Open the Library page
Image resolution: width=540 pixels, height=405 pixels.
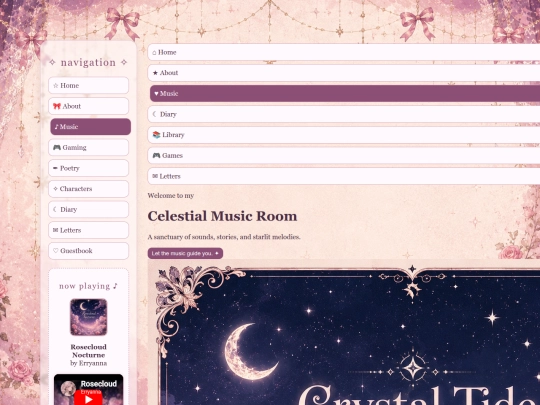(x=344, y=135)
